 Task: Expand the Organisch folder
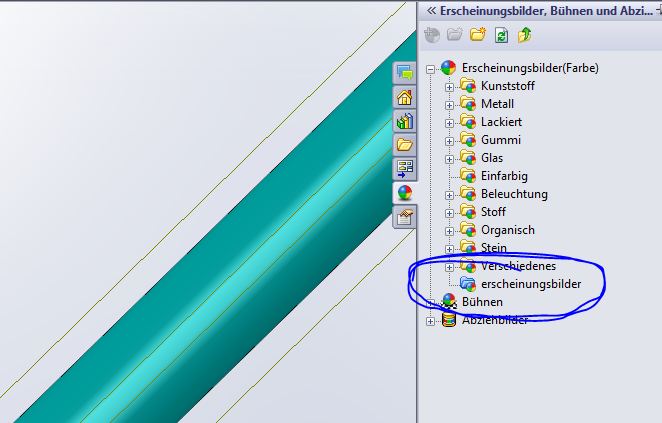pyautogui.click(x=449, y=231)
